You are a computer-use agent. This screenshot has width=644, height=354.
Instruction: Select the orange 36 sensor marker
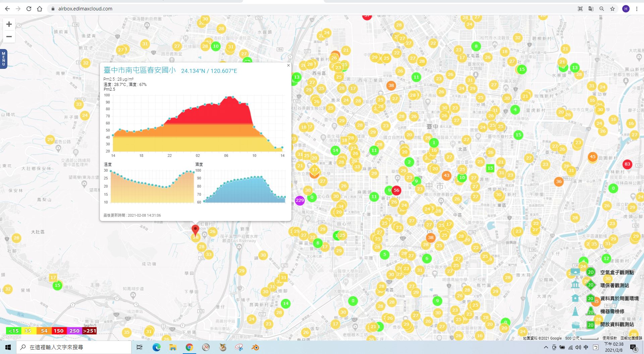click(x=559, y=181)
